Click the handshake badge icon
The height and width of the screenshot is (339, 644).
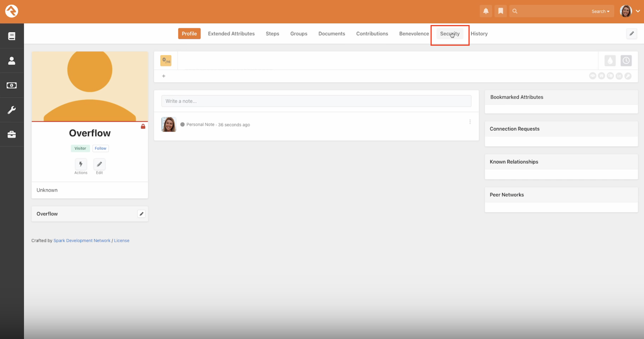point(593,76)
